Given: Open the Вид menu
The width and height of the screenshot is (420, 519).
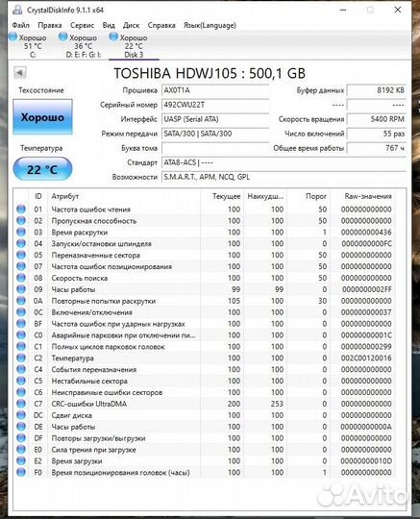Looking at the screenshot, I should coord(109,25).
